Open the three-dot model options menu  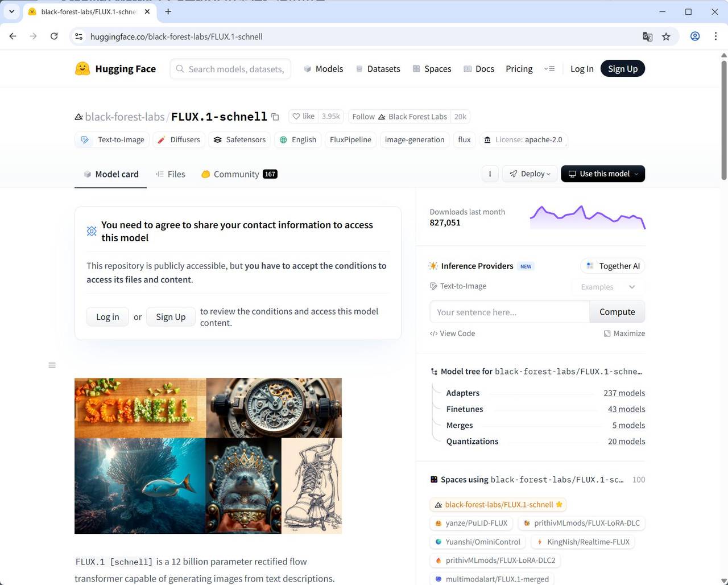(x=490, y=174)
